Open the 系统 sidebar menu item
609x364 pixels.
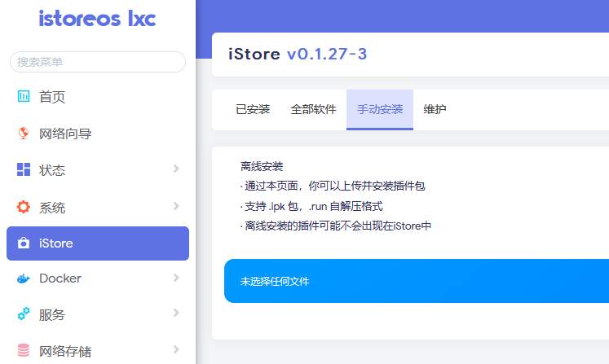coord(98,207)
